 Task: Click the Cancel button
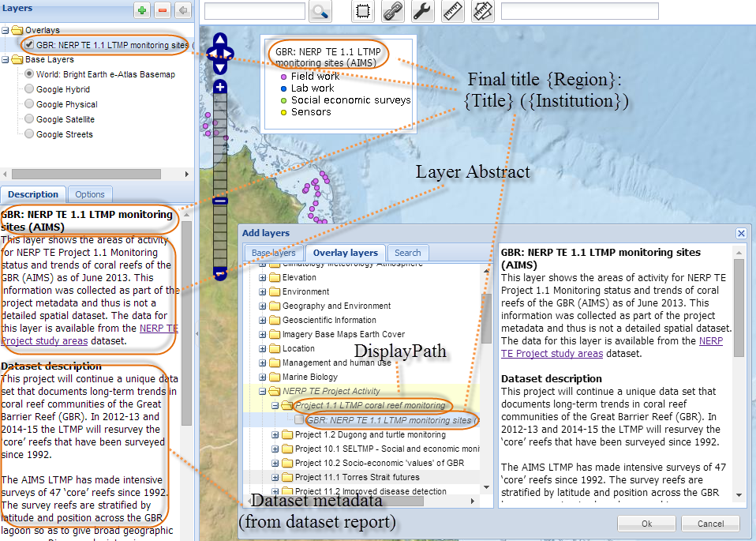tap(710, 524)
